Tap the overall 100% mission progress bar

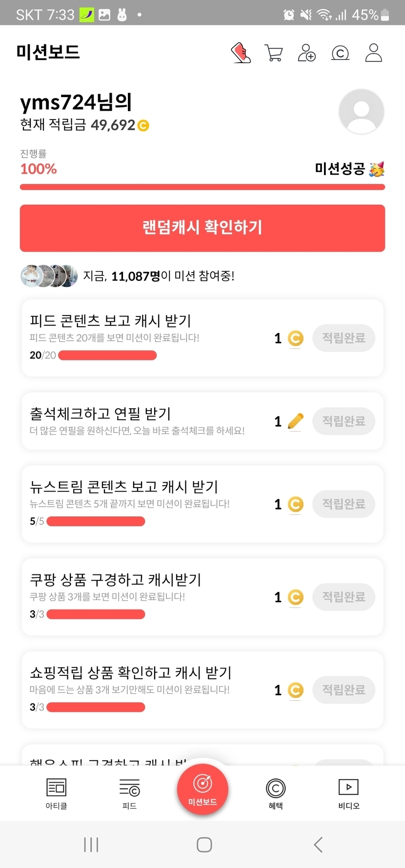pyautogui.click(x=202, y=187)
